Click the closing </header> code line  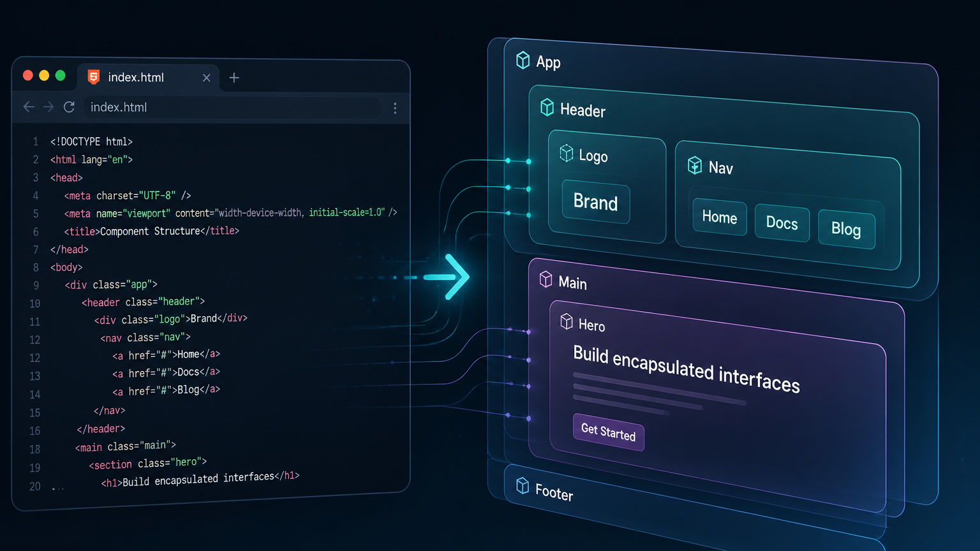coord(101,429)
